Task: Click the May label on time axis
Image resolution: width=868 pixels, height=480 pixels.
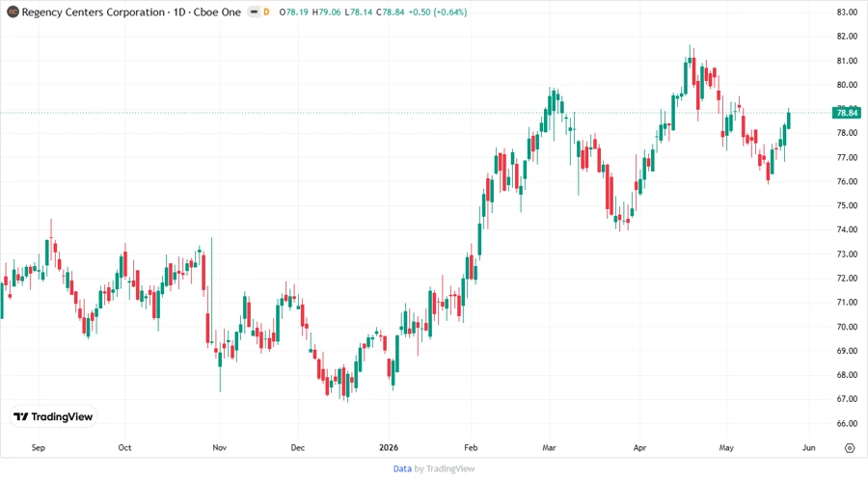Action: 726,448
